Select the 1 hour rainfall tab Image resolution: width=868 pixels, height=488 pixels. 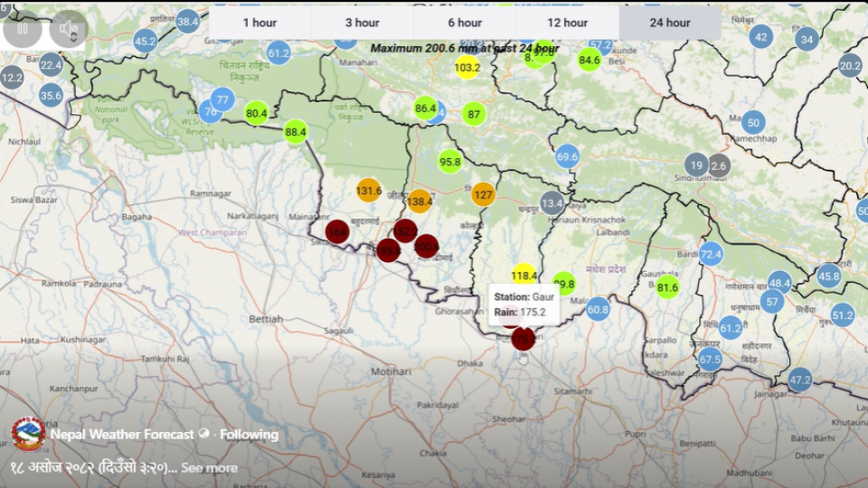pos(259,23)
